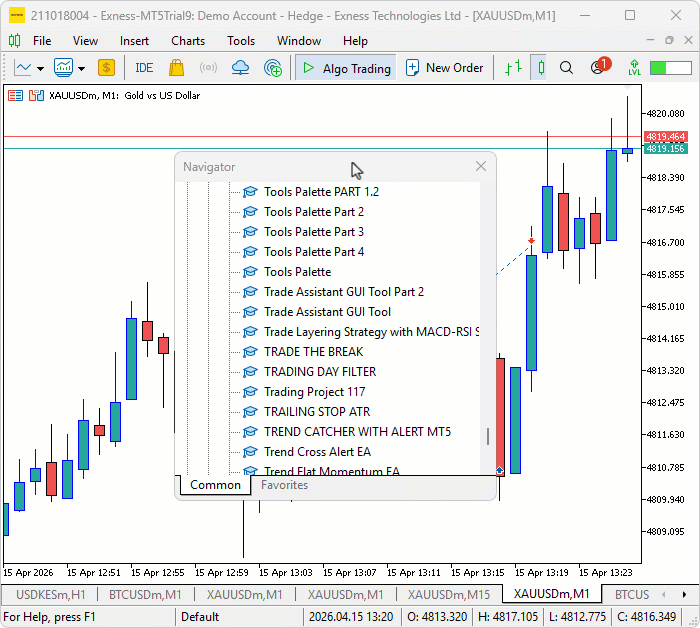Select TREND CATCHER WITH ALERT MT5
700x628 pixels.
point(357,432)
